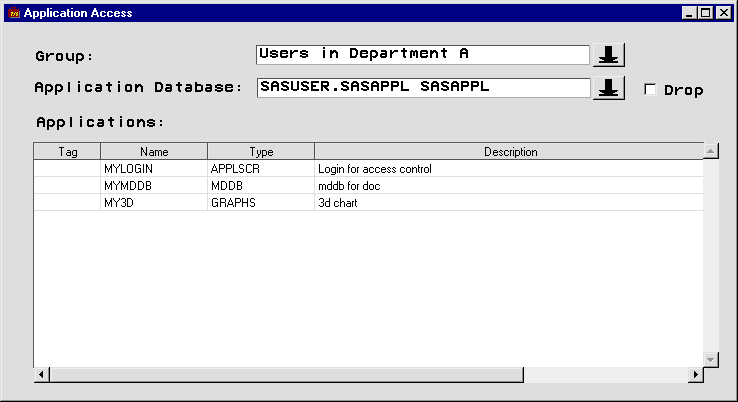This screenshot has height=402, width=738.
Task: Sort by the Name column header
Action: [x=154, y=152]
